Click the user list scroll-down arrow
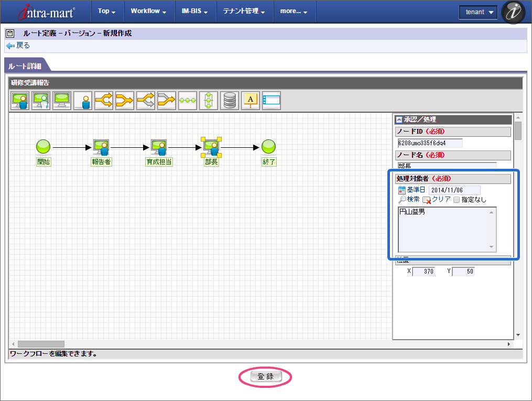Viewport: 532px width, 401px height. [x=491, y=247]
